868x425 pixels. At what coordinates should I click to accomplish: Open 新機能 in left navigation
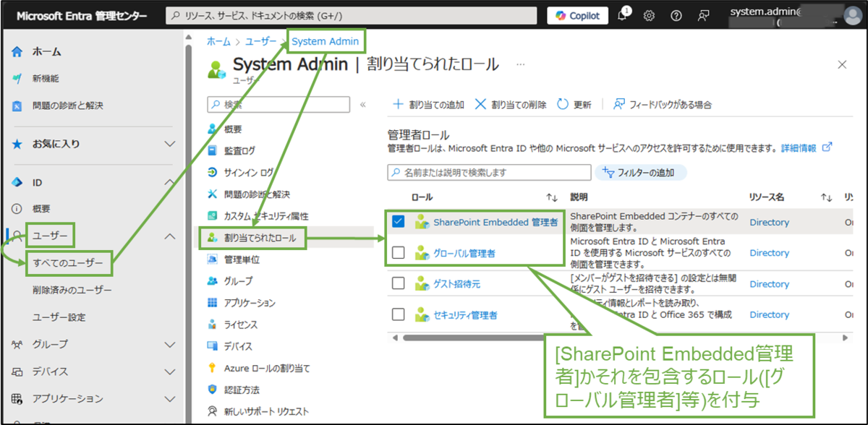point(46,78)
